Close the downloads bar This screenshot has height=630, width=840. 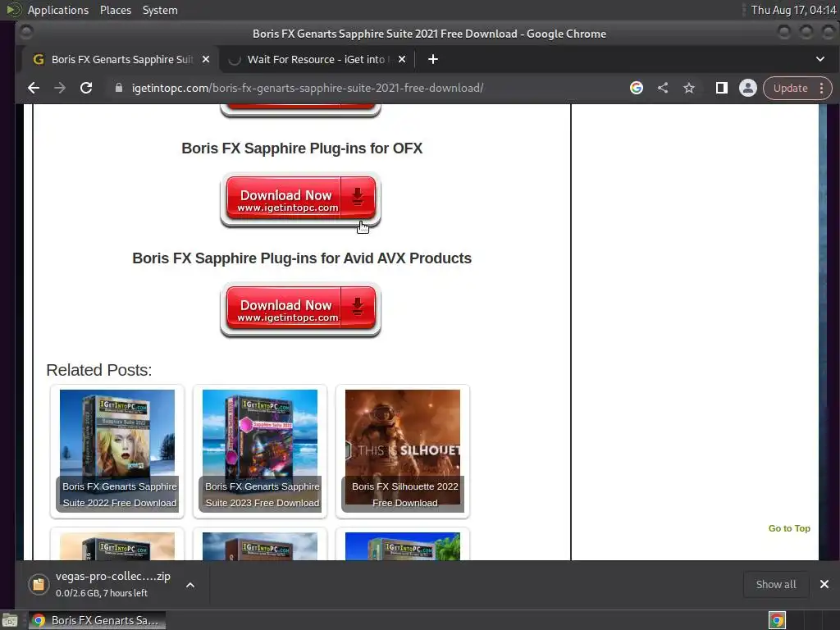click(824, 584)
